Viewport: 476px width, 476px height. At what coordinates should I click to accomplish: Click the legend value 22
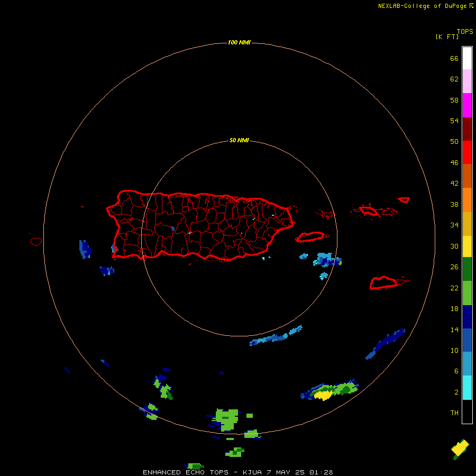(x=454, y=288)
